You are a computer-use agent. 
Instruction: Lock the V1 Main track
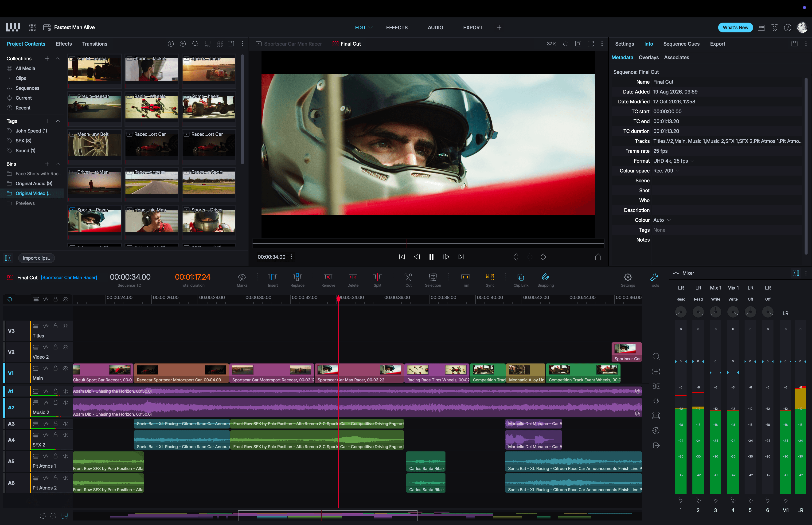[x=55, y=368]
